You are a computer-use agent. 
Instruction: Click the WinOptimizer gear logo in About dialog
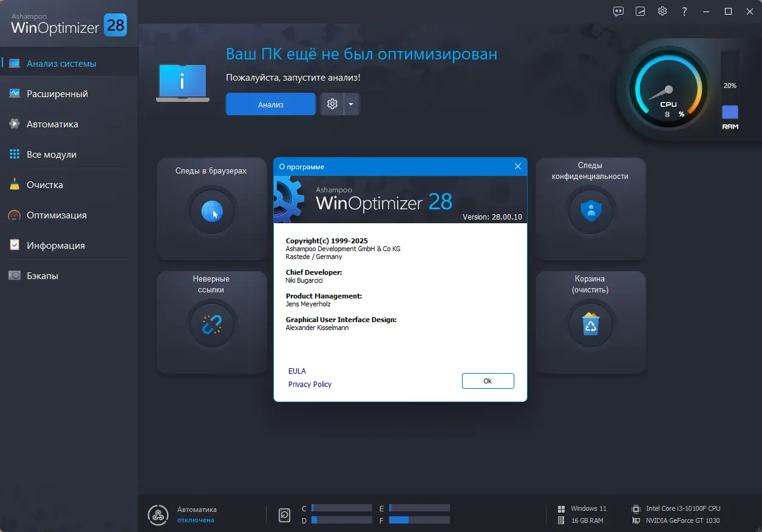289,200
